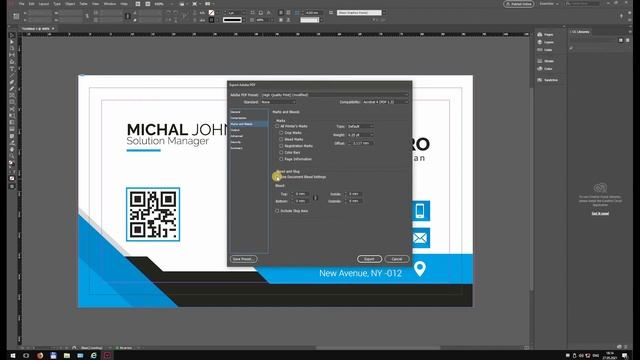Open the Layers panel
This screenshot has height=360, width=640.
coord(546,42)
